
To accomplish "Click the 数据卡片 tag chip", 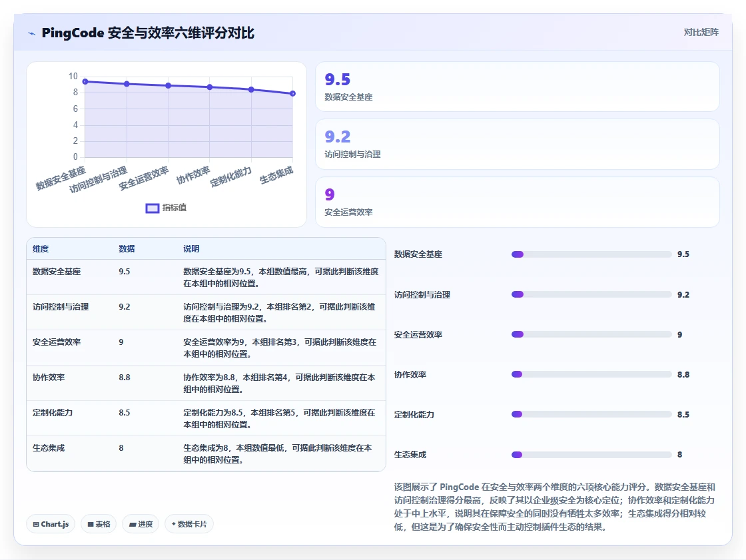I will [x=189, y=524].
